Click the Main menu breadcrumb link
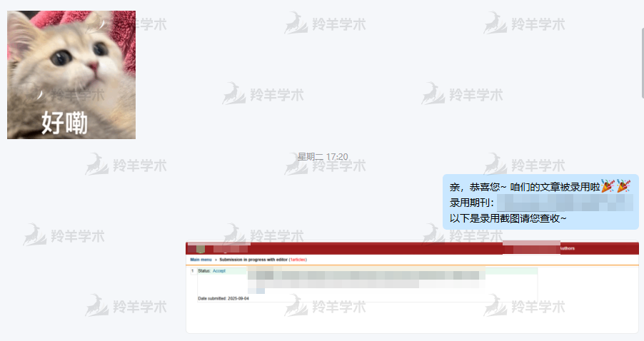644x341 pixels. (201, 260)
